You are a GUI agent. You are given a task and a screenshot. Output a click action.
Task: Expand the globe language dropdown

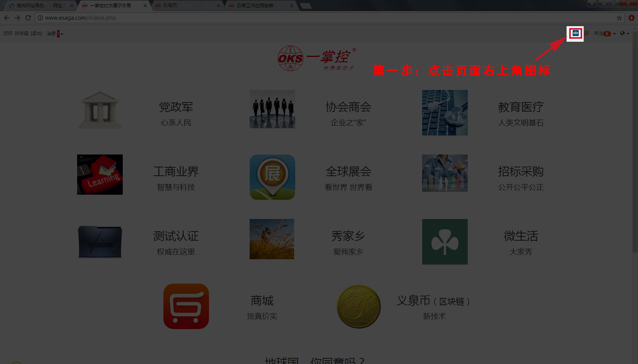click(x=625, y=33)
